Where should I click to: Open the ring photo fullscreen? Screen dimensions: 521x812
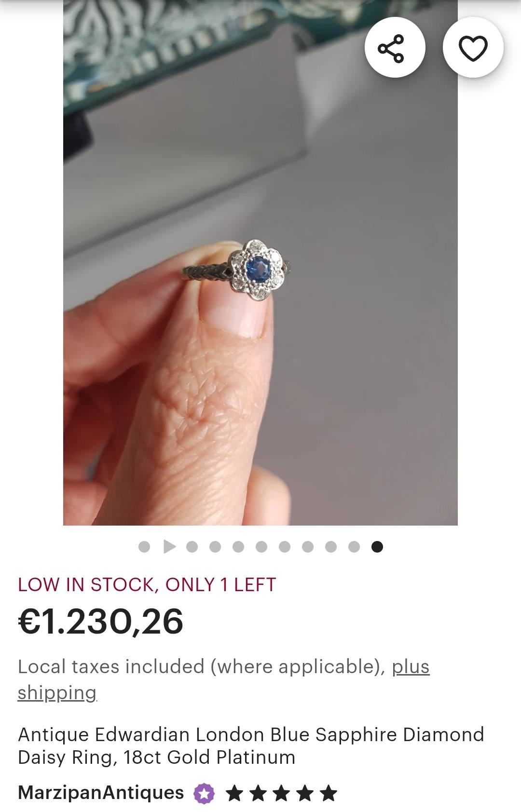[260, 263]
